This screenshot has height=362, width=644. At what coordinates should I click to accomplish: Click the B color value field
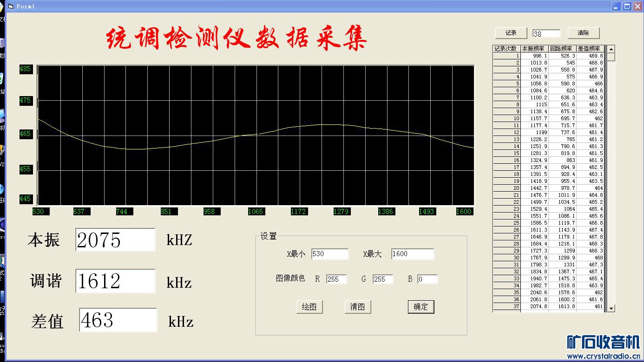point(427,279)
